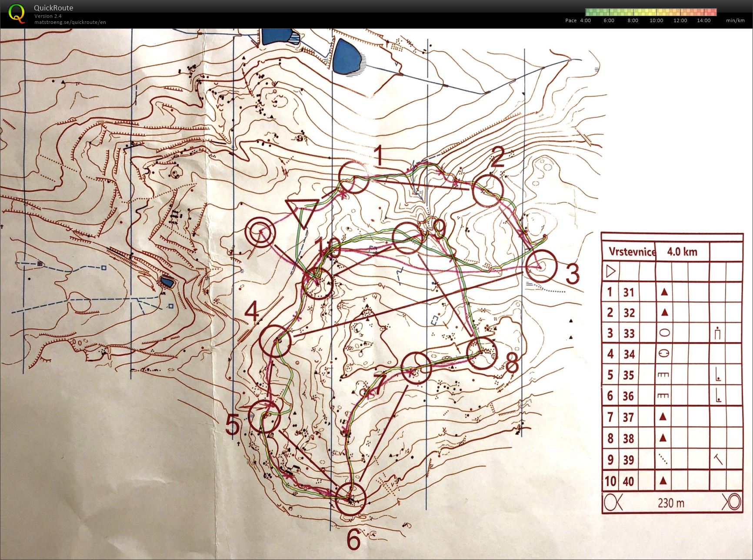Viewport: 753px width, 560px height.
Task: Select control circle 10 on the map
Action: coord(318,283)
